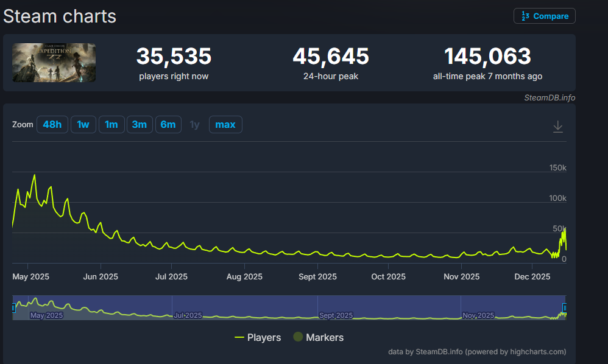Click the SteamDB.info credit text
This screenshot has height=364, width=608.
550,97
